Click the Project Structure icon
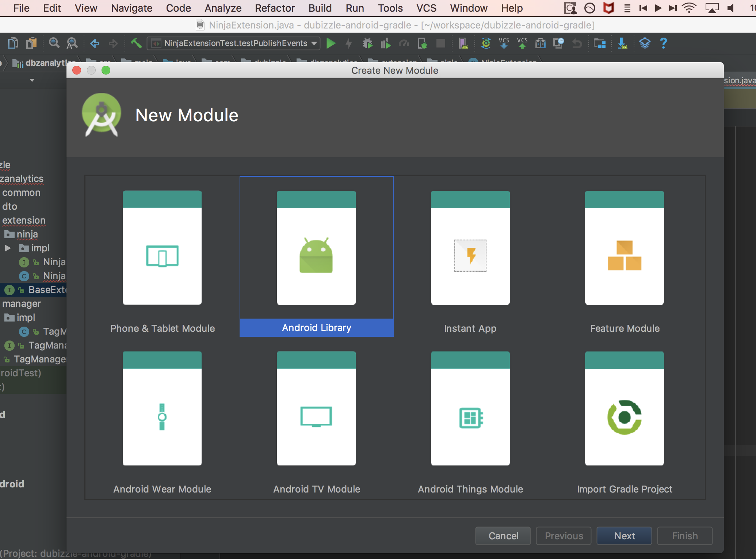The height and width of the screenshot is (559, 756). coord(599,43)
